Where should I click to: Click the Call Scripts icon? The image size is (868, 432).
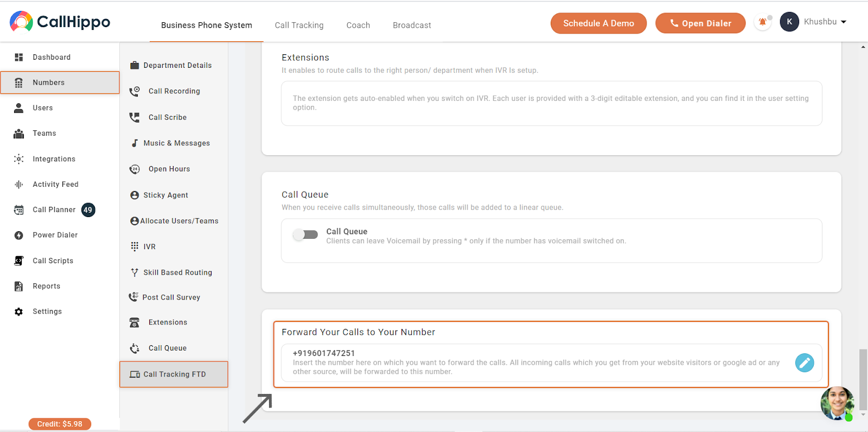tap(19, 261)
